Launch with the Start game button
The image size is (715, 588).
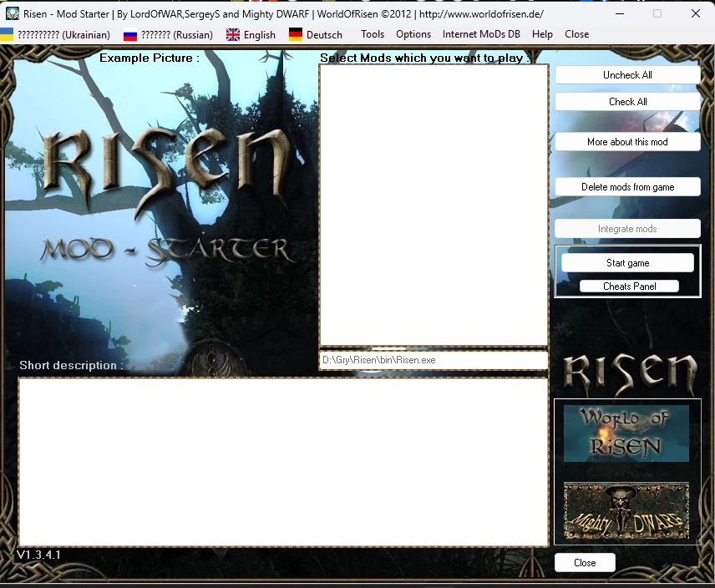[x=627, y=263]
